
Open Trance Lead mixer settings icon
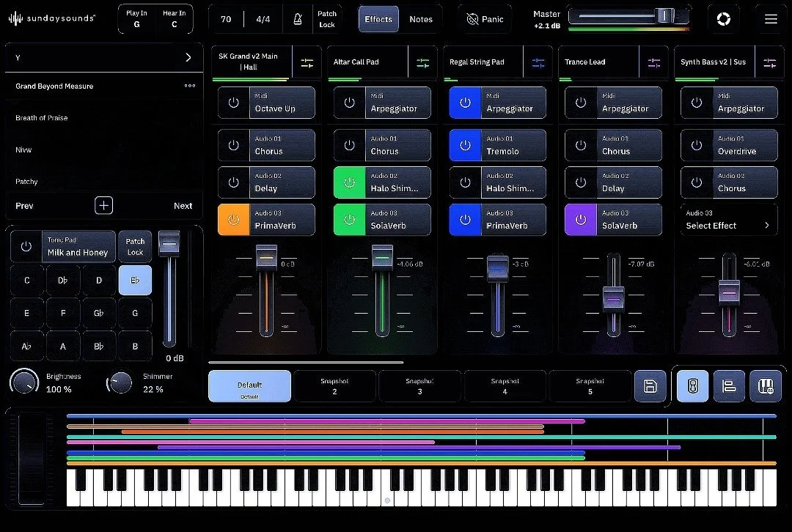(x=654, y=63)
